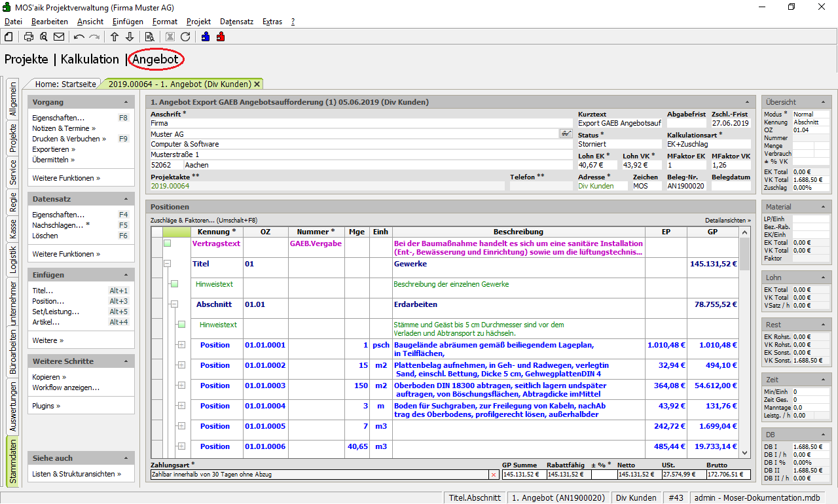
Task: Switch to the Home: Startseite tab
Action: 65,84
